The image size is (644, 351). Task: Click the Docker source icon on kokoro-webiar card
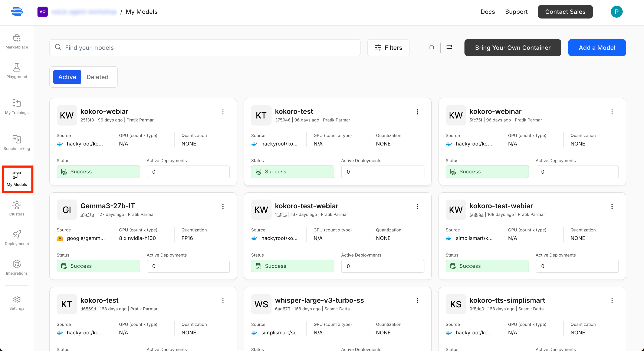60,144
